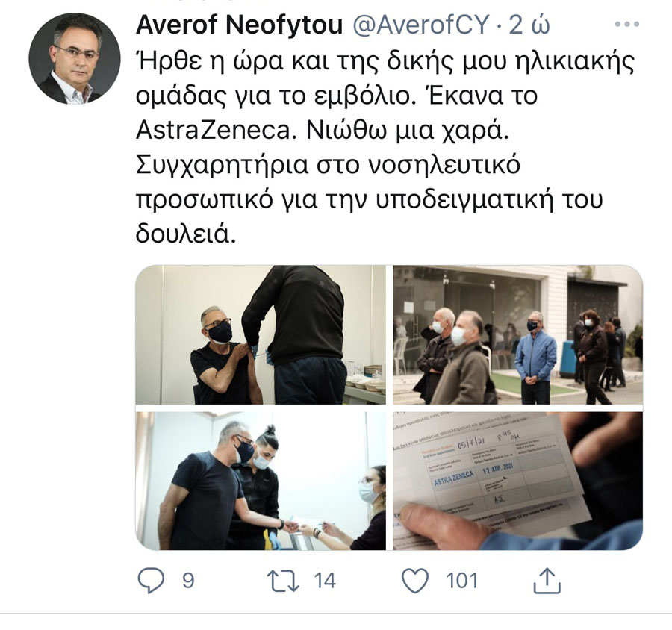This screenshot has height=630, width=672.
Task: Open the @AverofCY handle link
Action: coord(421,25)
